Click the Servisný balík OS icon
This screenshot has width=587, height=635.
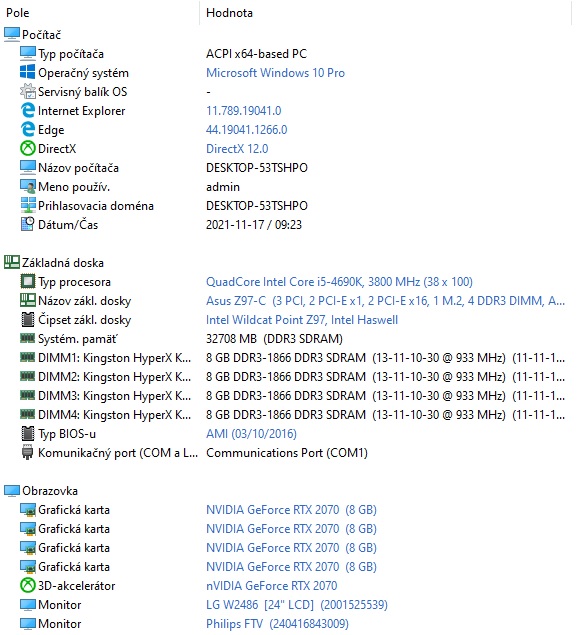click(28, 92)
